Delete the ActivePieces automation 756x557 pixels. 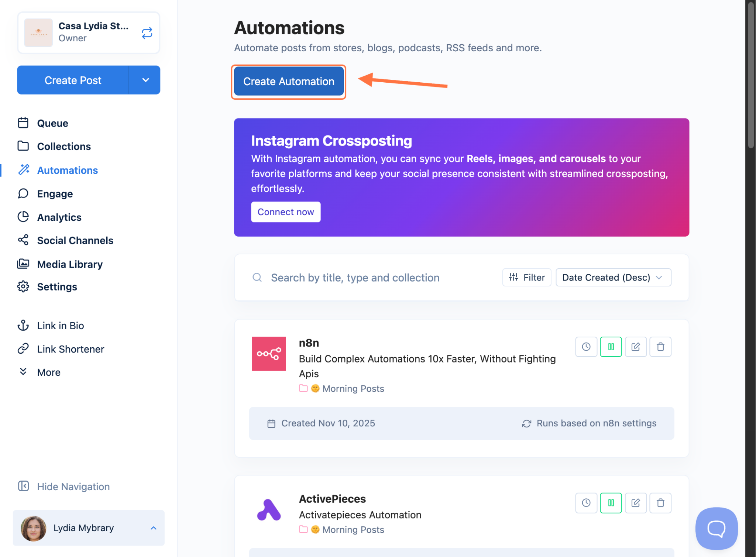tap(660, 503)
